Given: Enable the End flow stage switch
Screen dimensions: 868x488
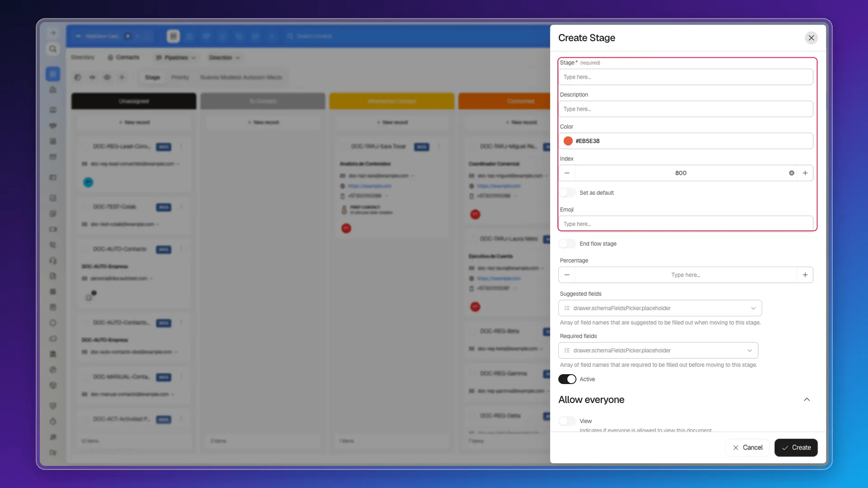Looking at the screenshot, I should point(567,244).
